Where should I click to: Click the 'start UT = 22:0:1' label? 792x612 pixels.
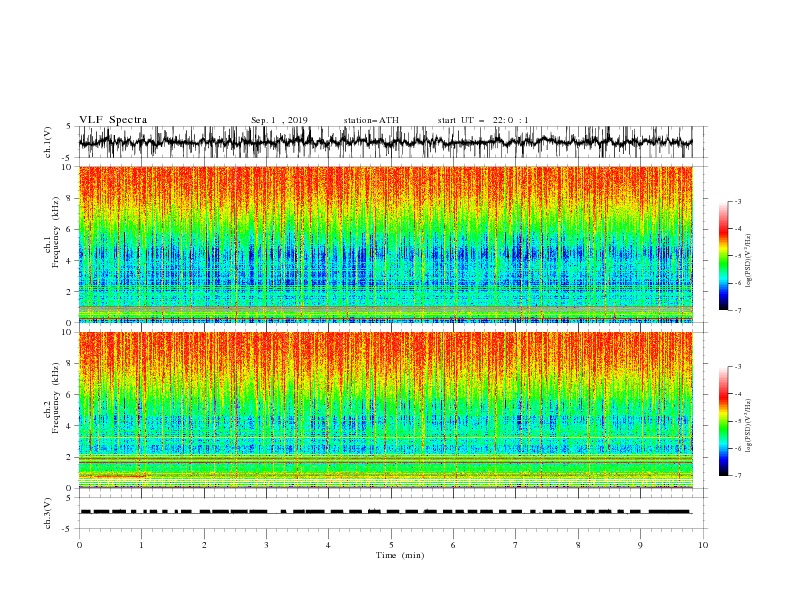(483, 120)
